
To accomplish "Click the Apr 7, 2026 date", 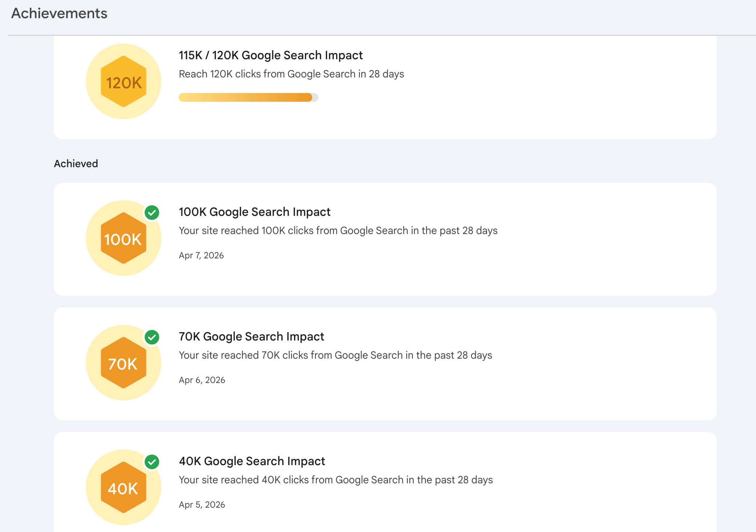I will pyautogui.click(x=201, y=255).
